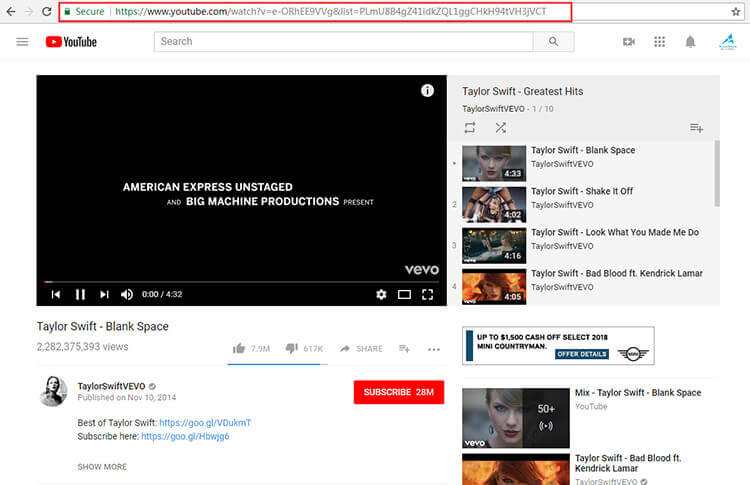Viewport: 750px width, 485px height.
Task: Open player settings gear
Action: (x=381, y=294)
